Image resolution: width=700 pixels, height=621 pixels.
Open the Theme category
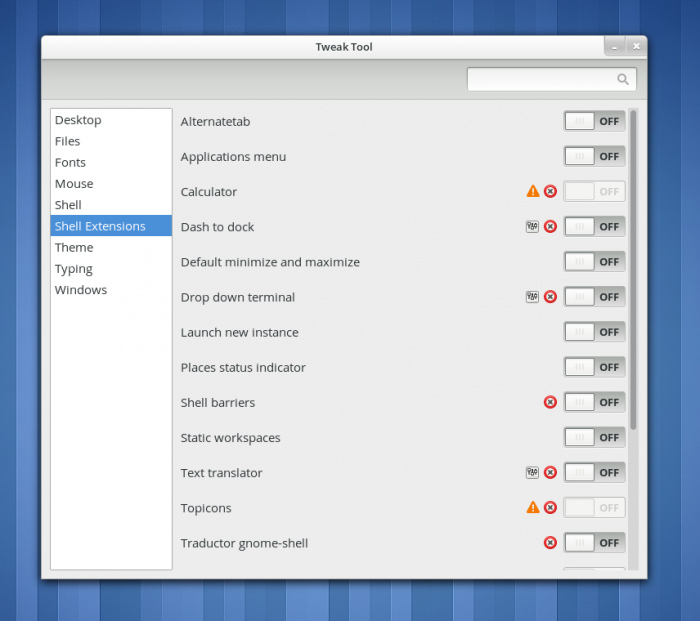[x=111, y=247]
